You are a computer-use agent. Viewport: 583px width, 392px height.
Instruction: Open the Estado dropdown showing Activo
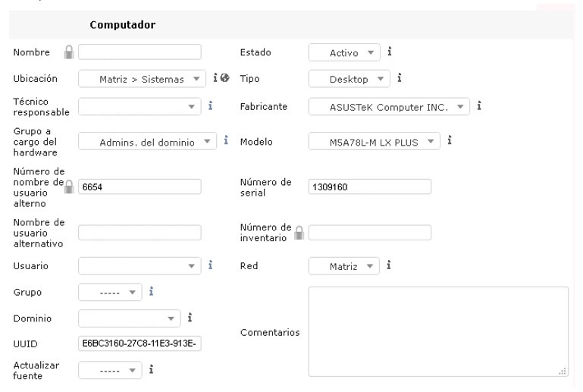[x=343, y=53]
